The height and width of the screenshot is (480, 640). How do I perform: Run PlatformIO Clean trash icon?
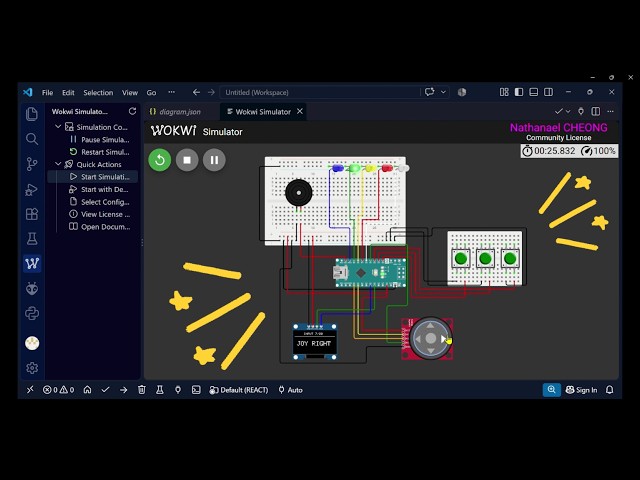(x=142, y=390)
